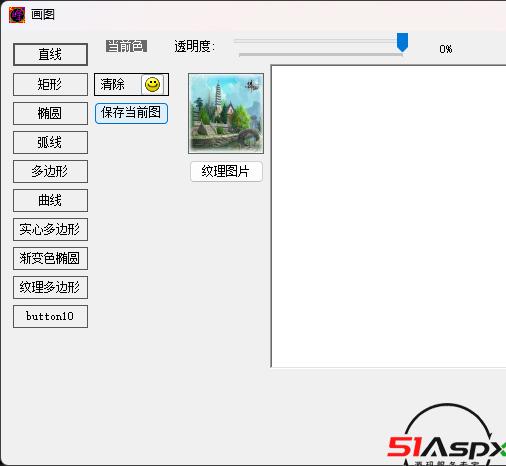Select the 多边形 polygon tool
Viewport: 506px width, 466px height.
pos(50,171)
